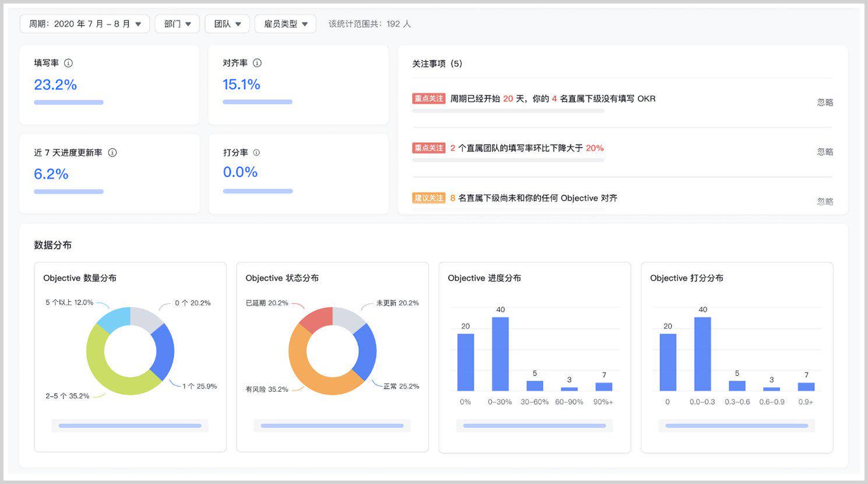Open the 雇员类型 employee type dropdown
The image size is (868, 484).
tap(285, 24)
